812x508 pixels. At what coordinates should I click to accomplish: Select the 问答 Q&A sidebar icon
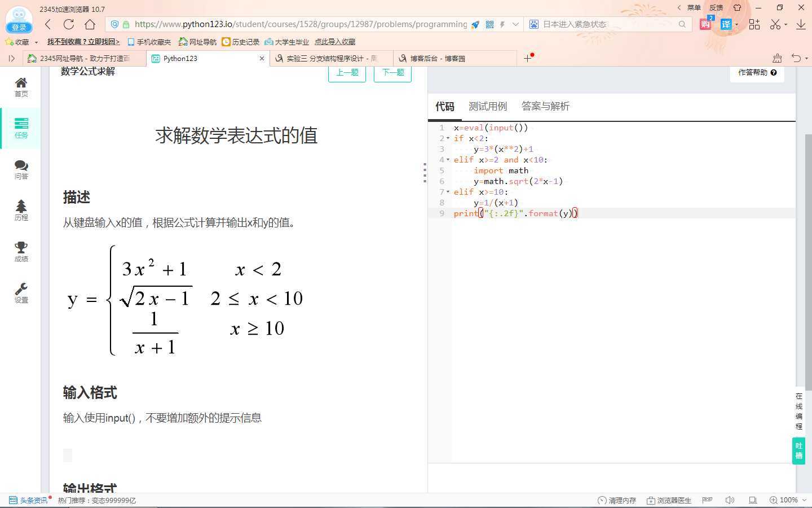(x=21, y=169)
